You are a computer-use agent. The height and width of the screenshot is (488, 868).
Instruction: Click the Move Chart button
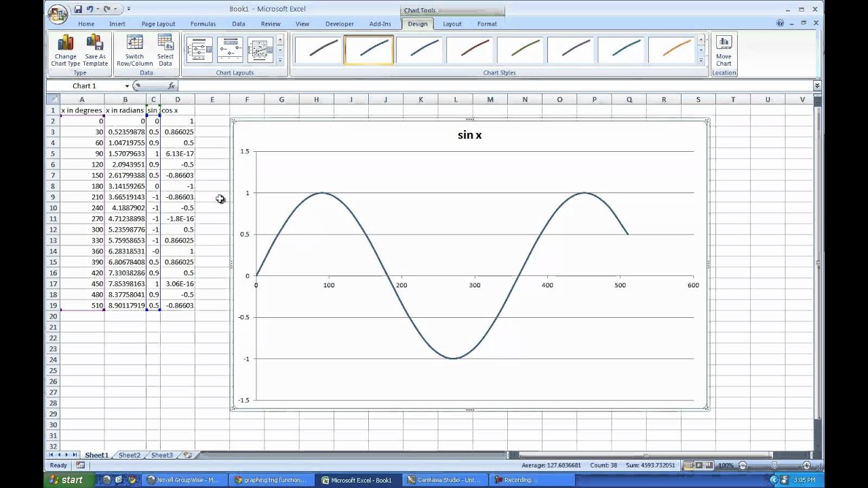coord(724,51)
